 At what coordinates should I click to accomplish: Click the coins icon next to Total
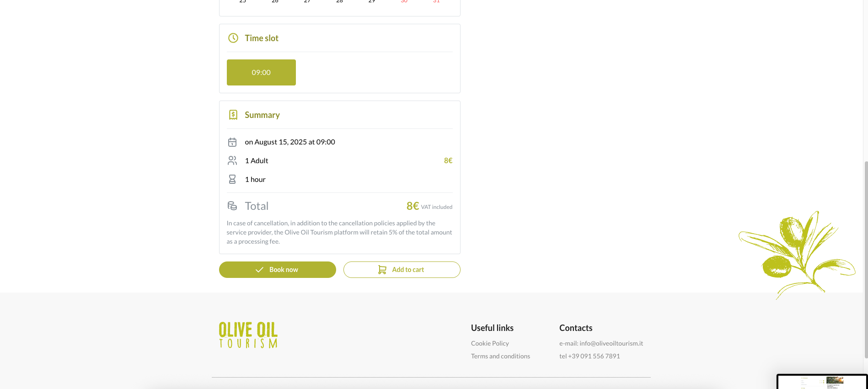232,206
